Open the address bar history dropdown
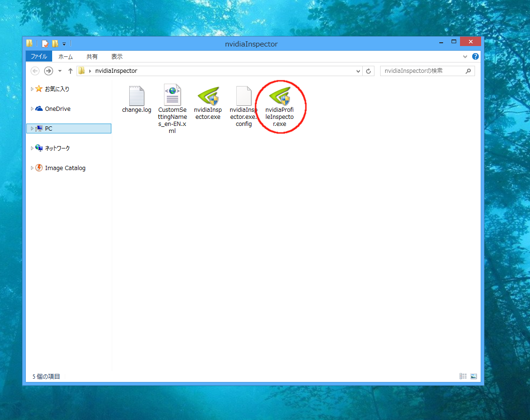Screen dimensions: 530x420 (358, 71)
